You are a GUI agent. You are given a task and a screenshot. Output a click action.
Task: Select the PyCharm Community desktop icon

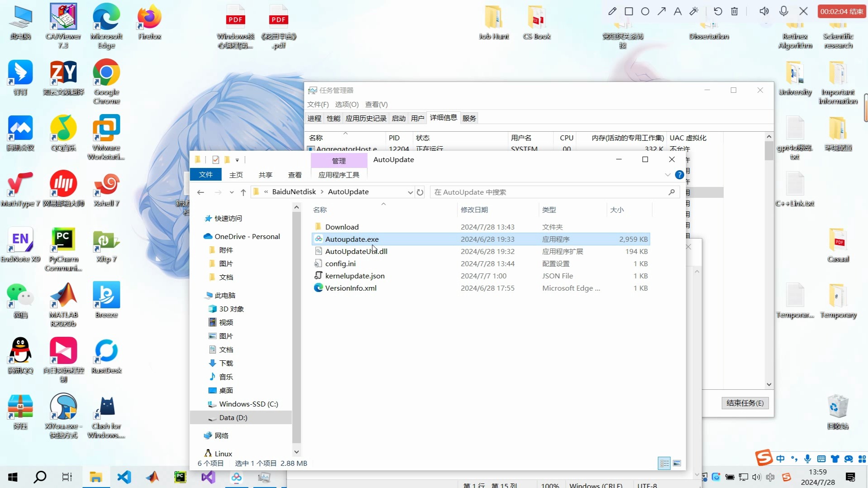(x=63, y=249)
